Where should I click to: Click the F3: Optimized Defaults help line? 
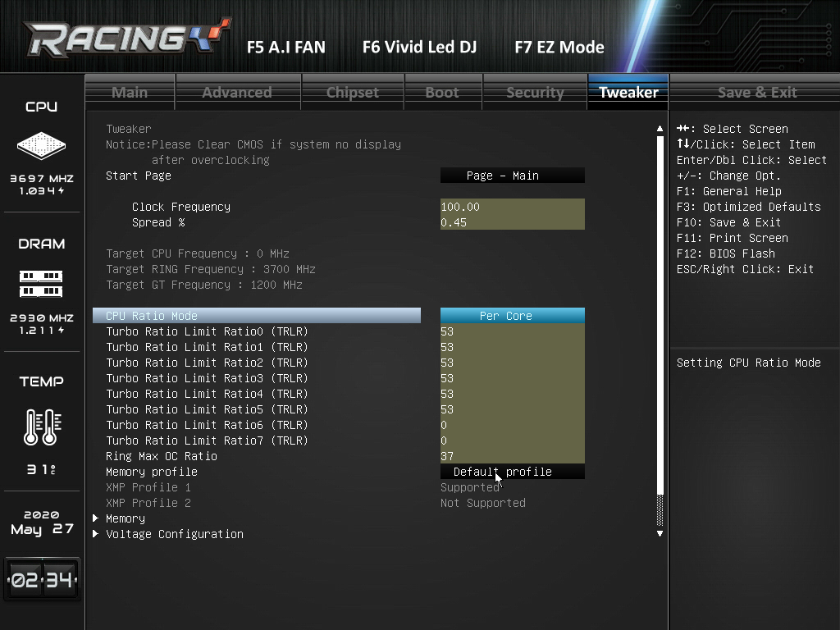pos(748,207)
